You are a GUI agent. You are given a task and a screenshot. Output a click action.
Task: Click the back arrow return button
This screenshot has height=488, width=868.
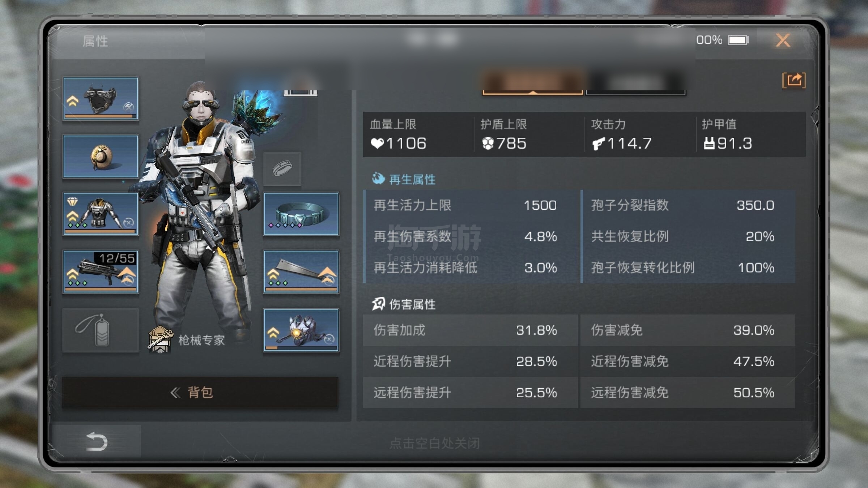pos(97,441)
